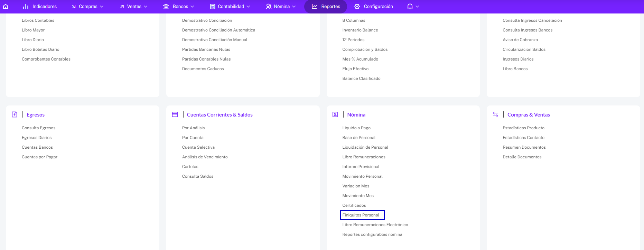Click the Bancos building icon

(x=166, y=7)
